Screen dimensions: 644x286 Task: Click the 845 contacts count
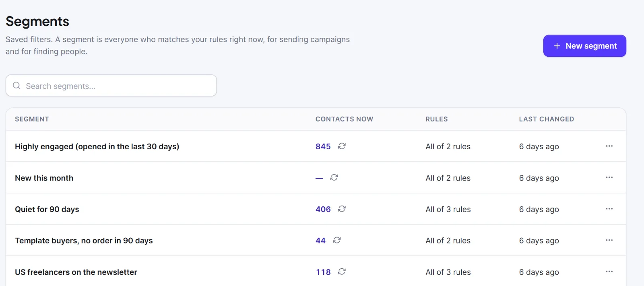(323, 146)
